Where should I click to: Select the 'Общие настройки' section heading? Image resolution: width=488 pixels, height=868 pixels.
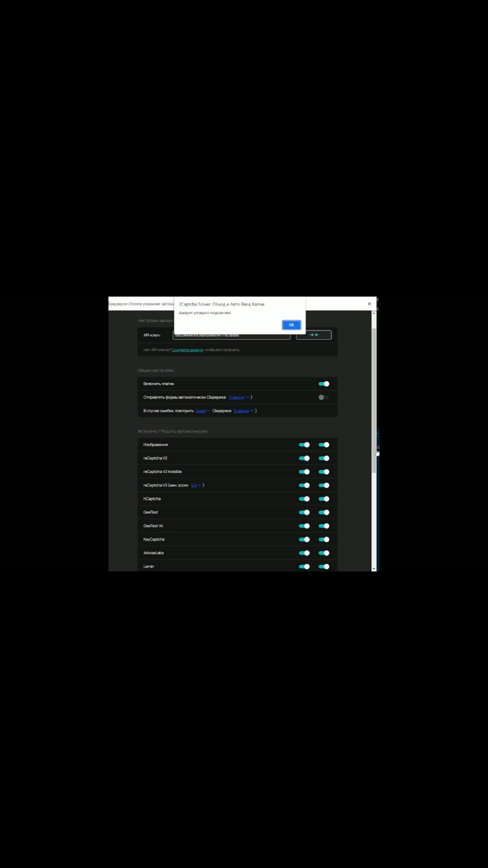pyautogui.click(x=155, y=371)
